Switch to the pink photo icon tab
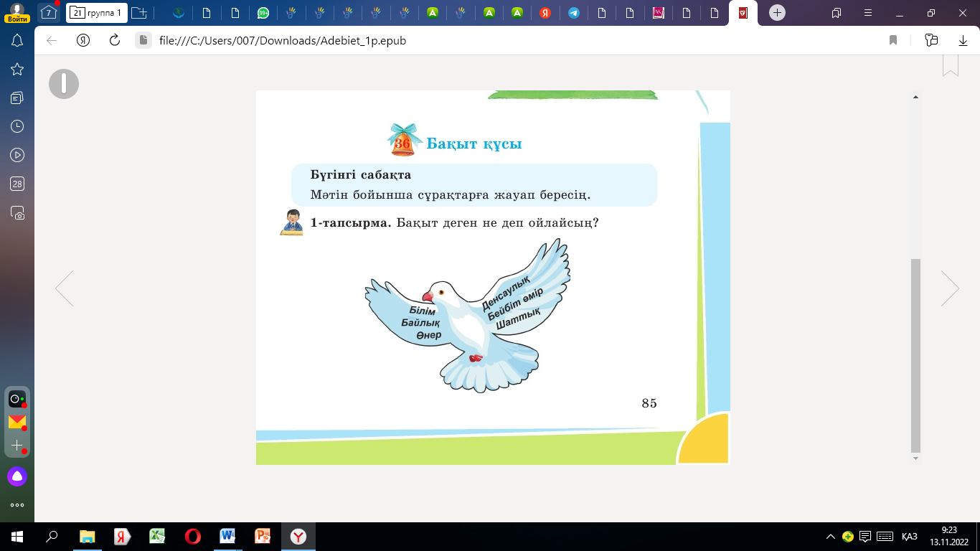The width and height of the screenshot is (980, 551). pyautogui.click(x=658, y=13)
